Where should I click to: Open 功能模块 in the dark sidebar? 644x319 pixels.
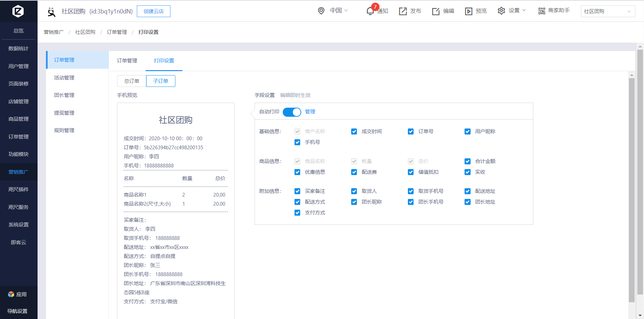19,154
